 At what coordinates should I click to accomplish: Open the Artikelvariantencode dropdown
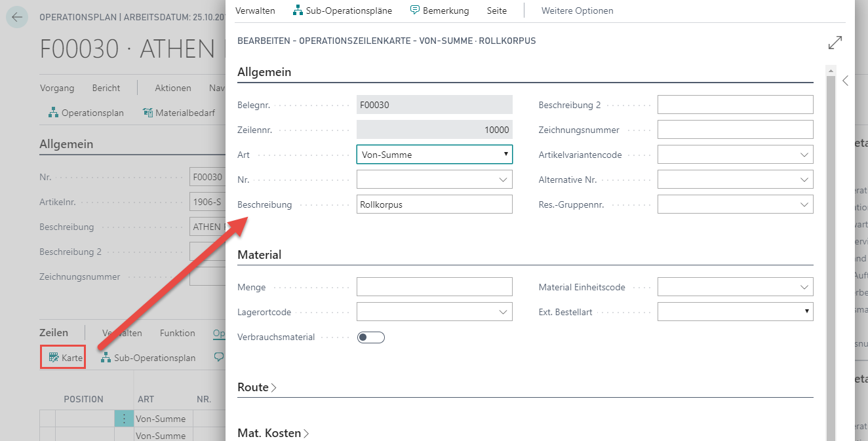point(736,155)
